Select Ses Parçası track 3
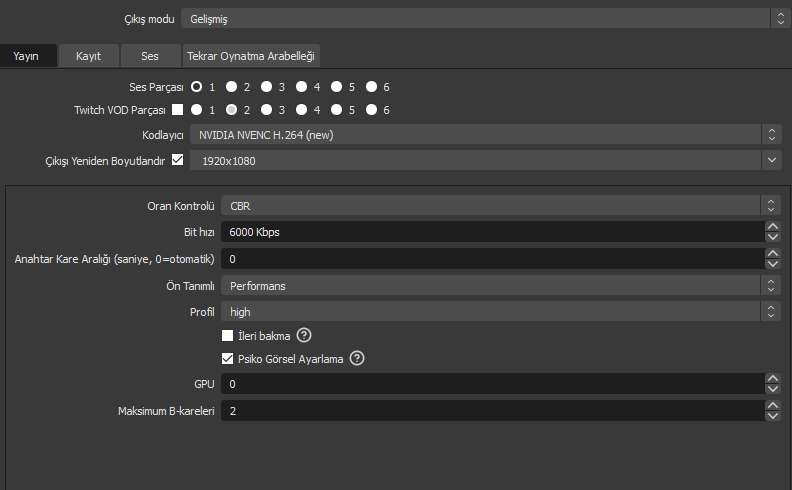The image size is (792, 490). [x=266, y=87]
